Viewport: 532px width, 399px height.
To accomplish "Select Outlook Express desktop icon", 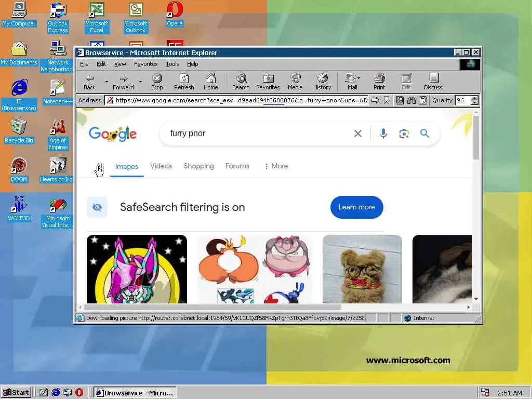I will 58,18.
